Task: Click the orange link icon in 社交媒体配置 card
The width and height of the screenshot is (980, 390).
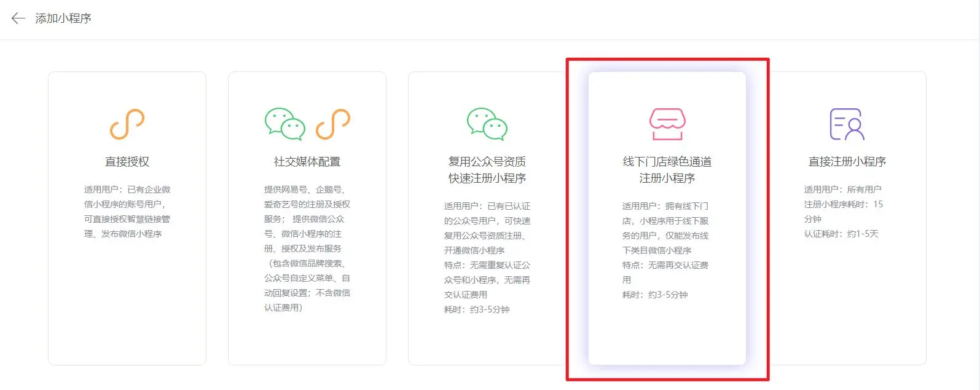Action: pyautogui.click(x=332, y=124)
